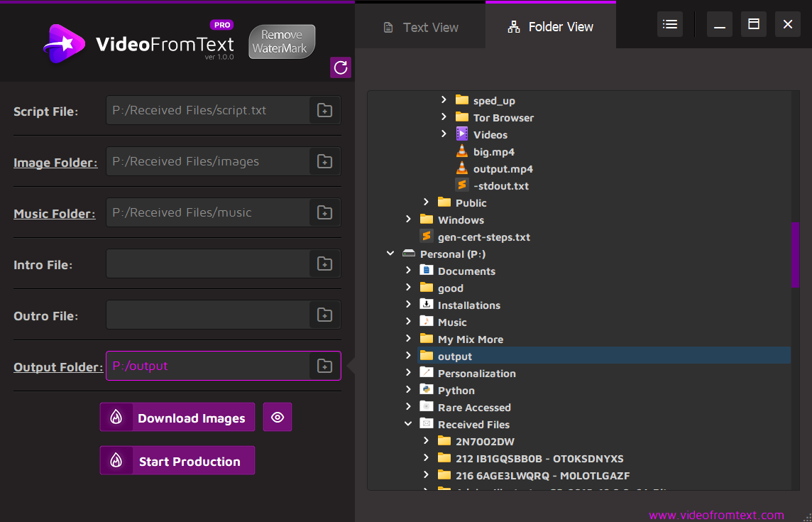
Task: Click the Music folder icon
Action: pos(426,322)
